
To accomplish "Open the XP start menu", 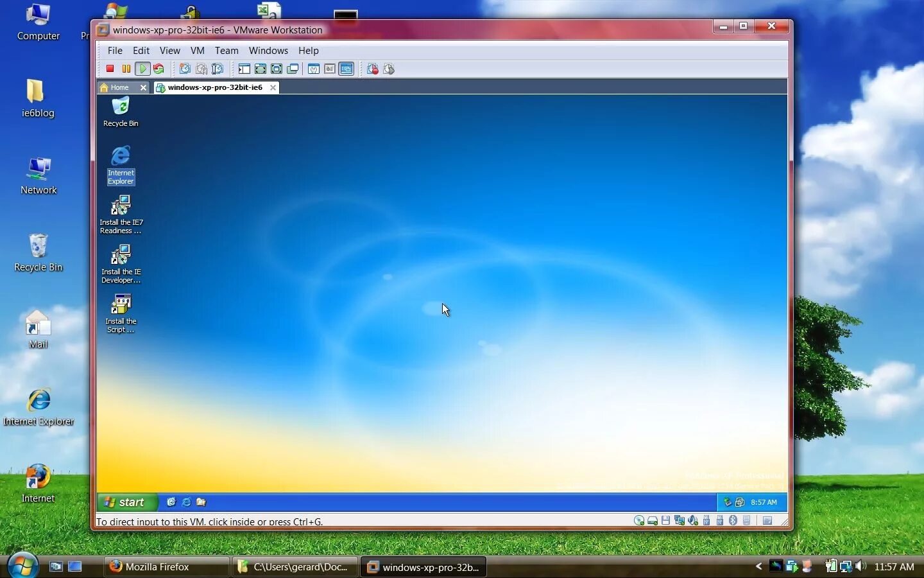I will pos(128,502).
